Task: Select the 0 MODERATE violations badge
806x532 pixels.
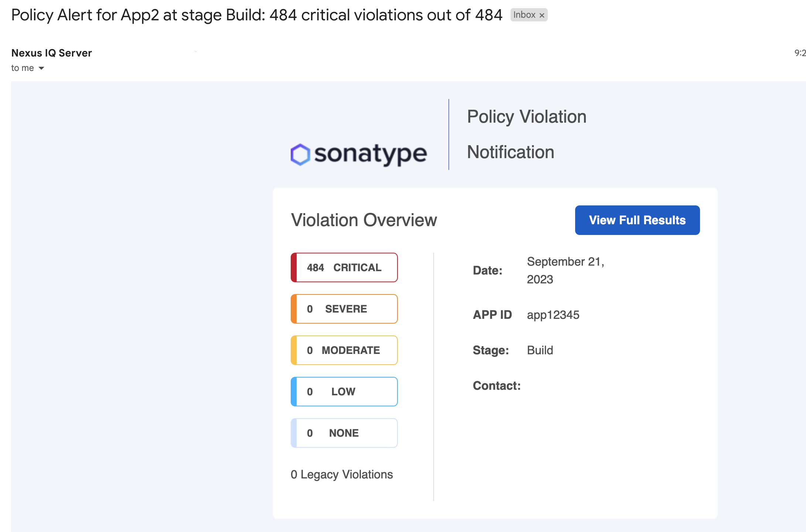Action: (344, 350)
